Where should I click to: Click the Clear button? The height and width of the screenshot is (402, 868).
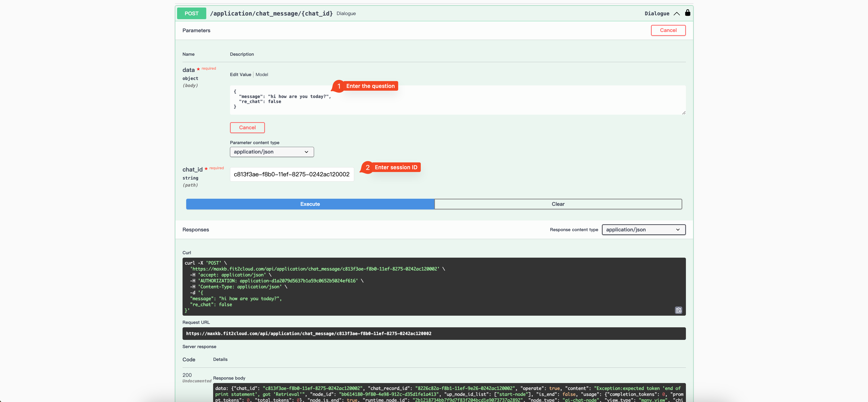pos(558,204)
